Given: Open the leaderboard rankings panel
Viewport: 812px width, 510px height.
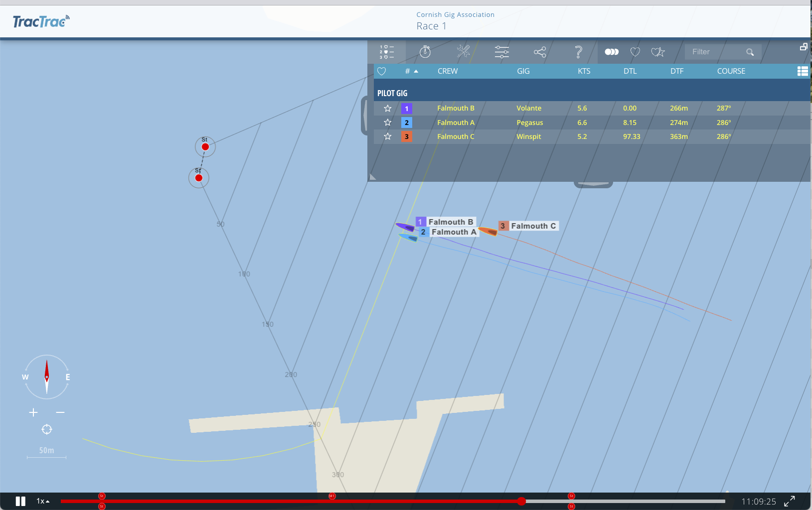Looking at the screenshot, I should click(388, 52).
